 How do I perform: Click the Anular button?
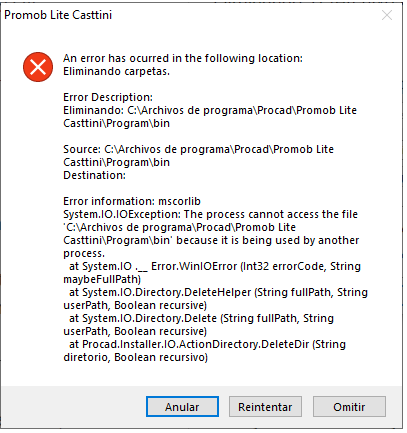click(182, 406)
